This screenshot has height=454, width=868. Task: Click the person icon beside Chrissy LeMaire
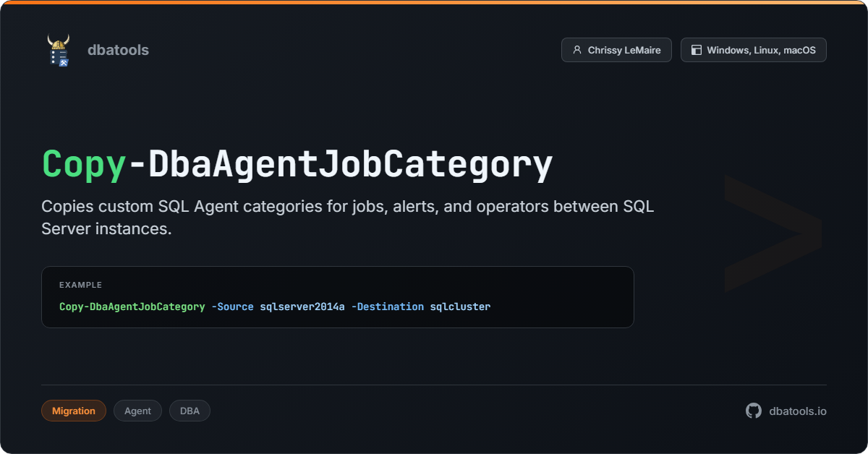click(576, 50)
